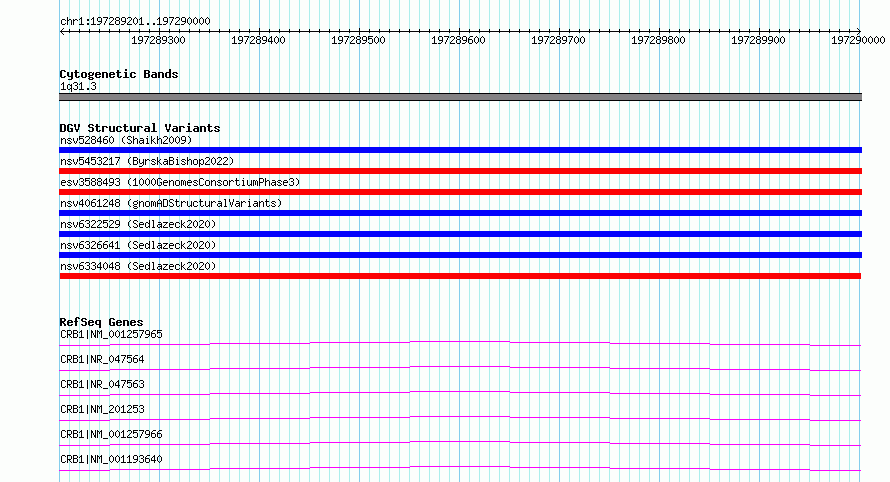Click the red bar under esv3588493

coord(460,192)
